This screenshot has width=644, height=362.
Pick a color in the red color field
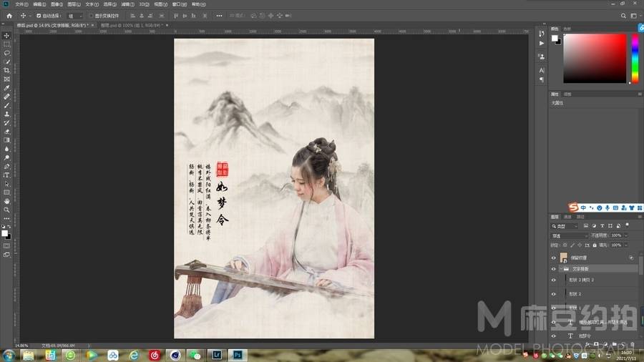click(x=595, y=58)
